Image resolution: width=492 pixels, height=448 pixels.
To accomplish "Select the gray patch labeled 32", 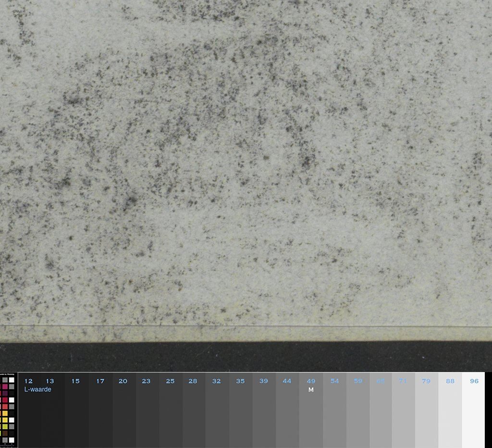I will [x=217, y=413].
